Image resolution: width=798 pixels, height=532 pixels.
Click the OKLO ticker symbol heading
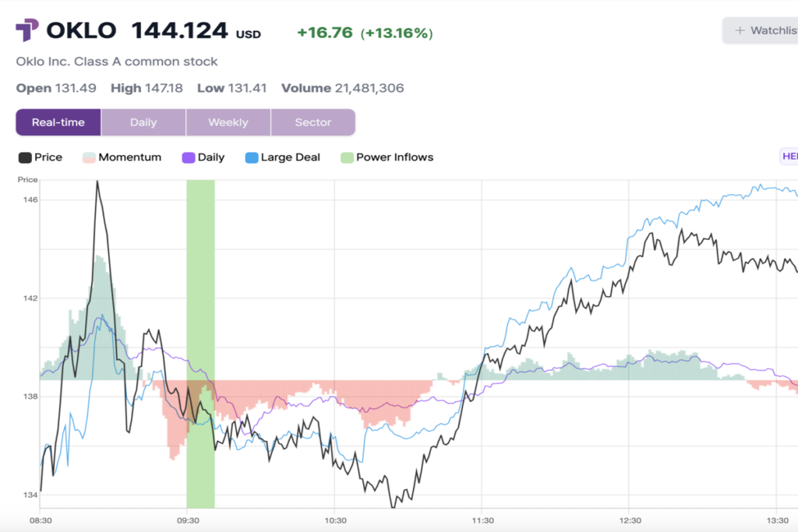click(x=81, y=31)
